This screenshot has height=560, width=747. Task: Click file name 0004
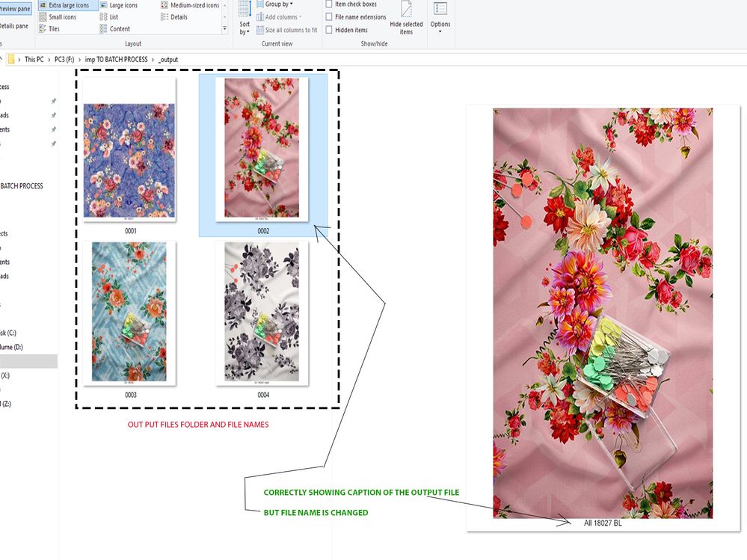tap(263, 395)
